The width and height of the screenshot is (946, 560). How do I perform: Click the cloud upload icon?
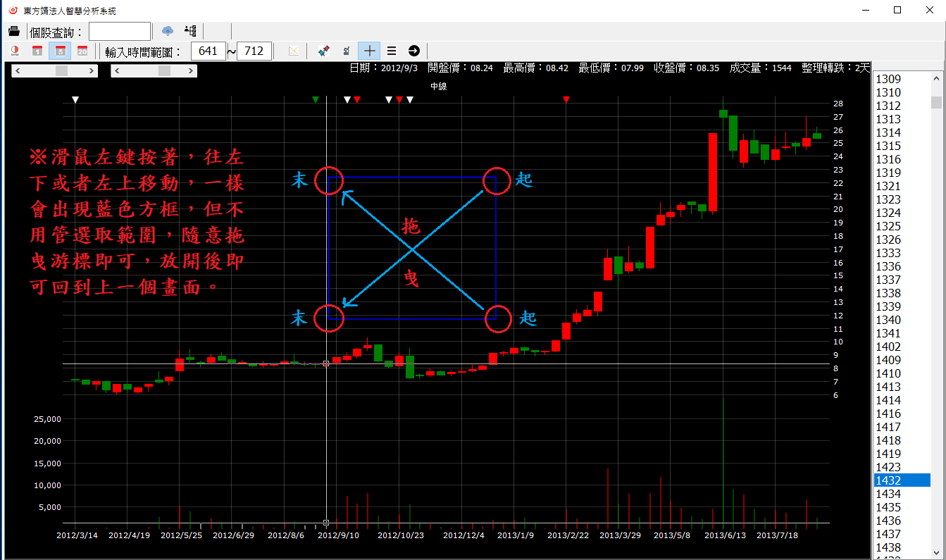coord(168,31)
